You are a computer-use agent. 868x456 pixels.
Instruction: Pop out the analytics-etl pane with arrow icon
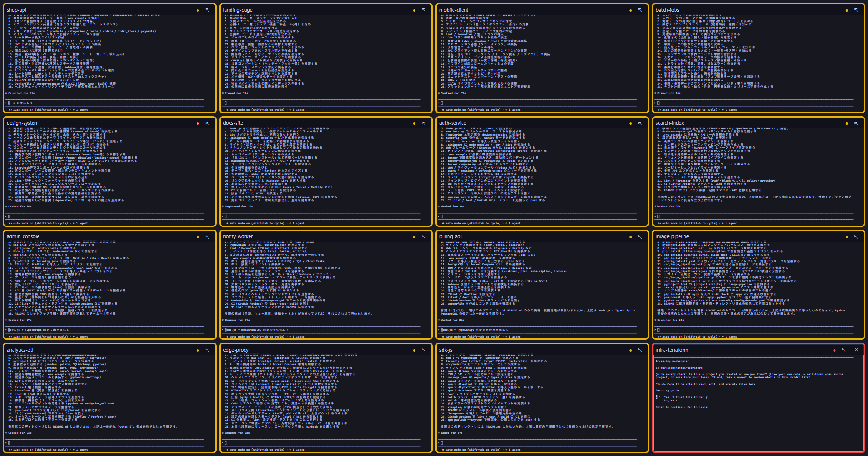(x=207, y=350)
